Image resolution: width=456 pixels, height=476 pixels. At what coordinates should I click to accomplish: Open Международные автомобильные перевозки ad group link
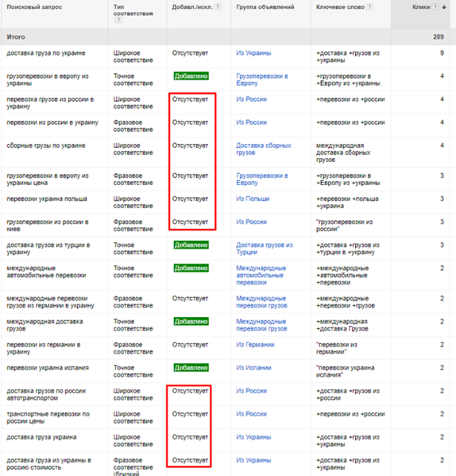[261, 275]
